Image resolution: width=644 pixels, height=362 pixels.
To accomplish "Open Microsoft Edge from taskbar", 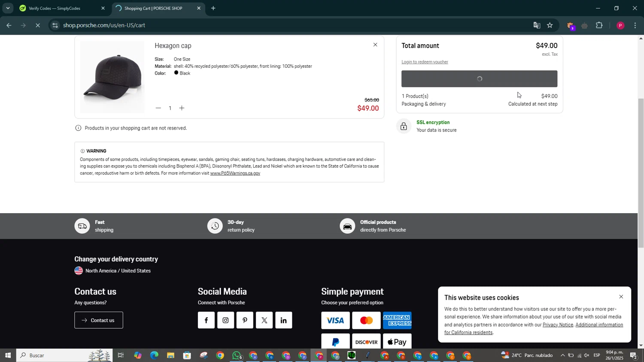I will [x=154, y=355].
